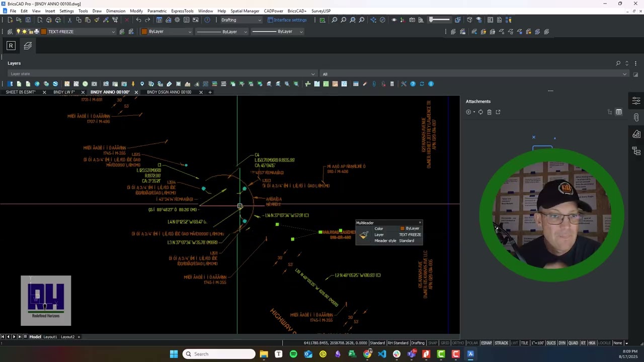Click the Cut scissors icon

(x=69, y=20)
